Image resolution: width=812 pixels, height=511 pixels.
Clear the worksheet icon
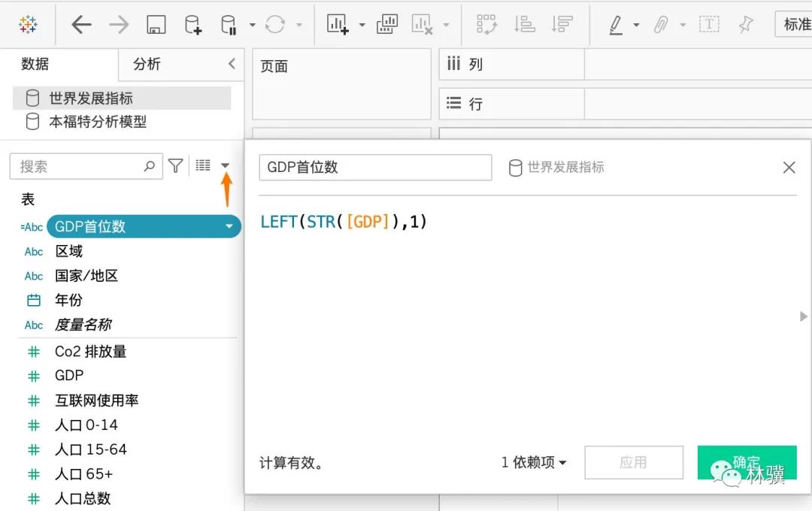(422, 24)
